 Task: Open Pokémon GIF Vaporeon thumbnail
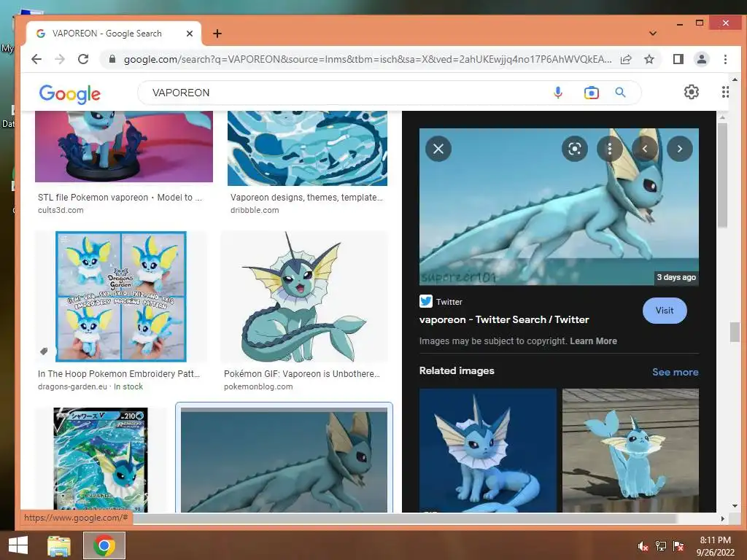click(x=304, y=297)
